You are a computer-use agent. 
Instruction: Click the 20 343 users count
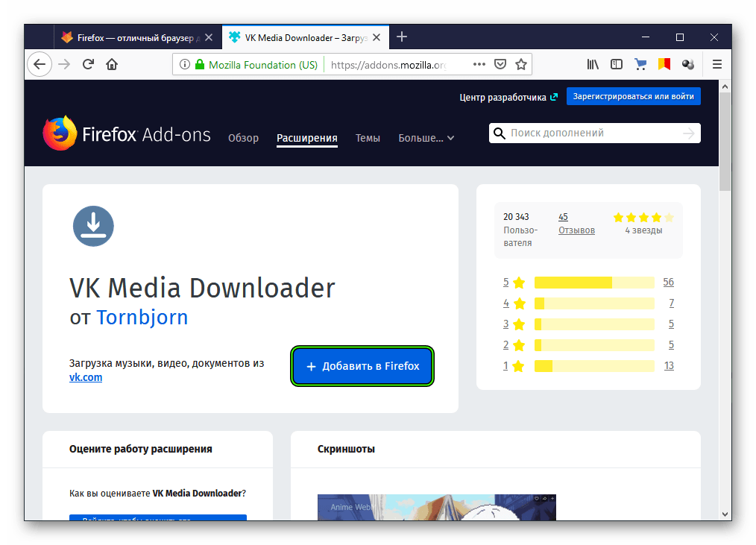click(516, 217)
